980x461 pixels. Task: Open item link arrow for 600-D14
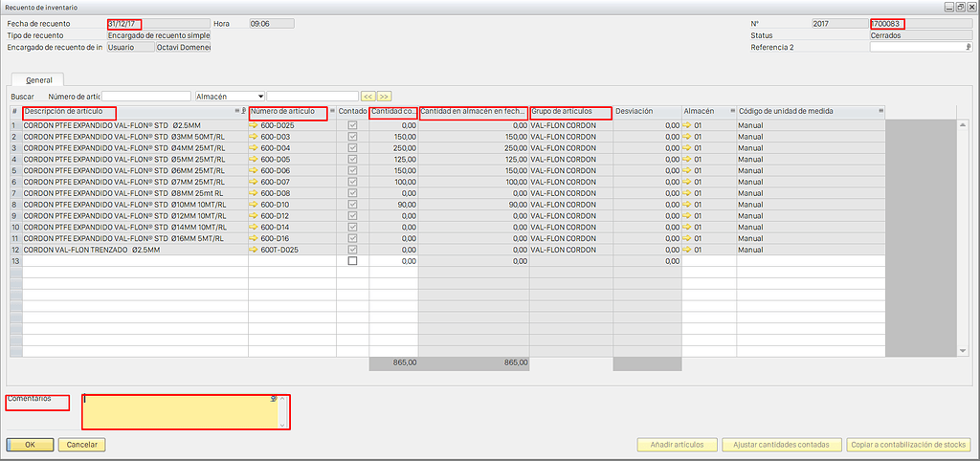point(253,227)
